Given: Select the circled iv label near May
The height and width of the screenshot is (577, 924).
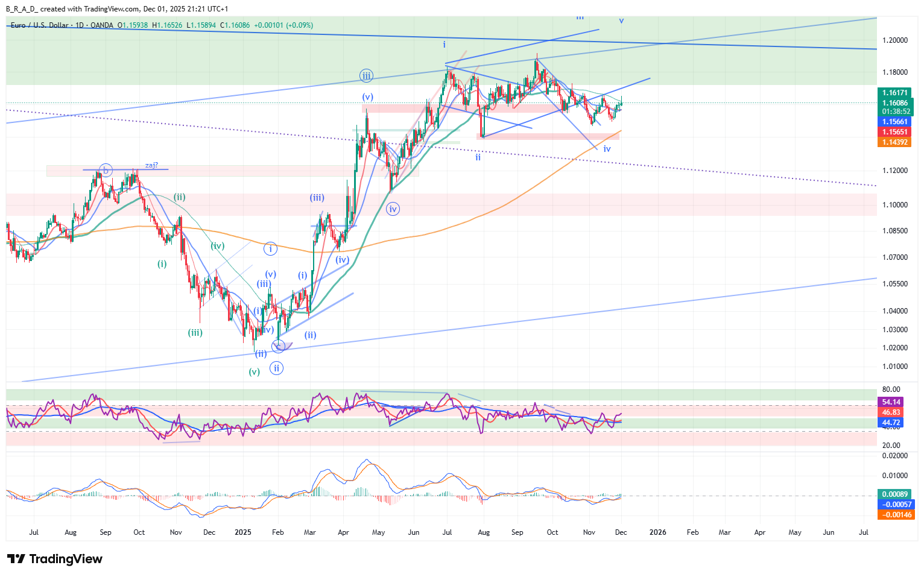Looking at the screenshot, I should coord(393,209).
